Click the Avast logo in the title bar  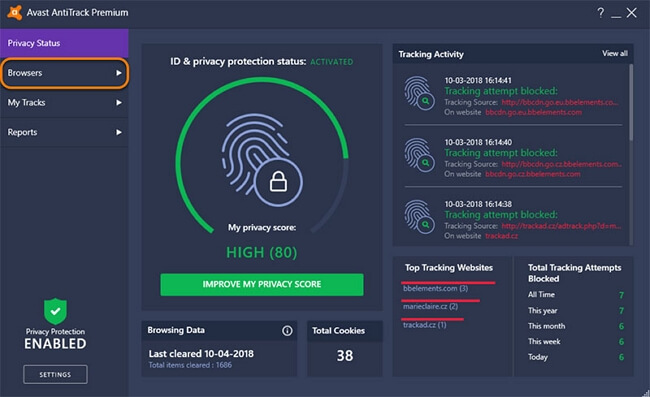[x=15, y=12]
